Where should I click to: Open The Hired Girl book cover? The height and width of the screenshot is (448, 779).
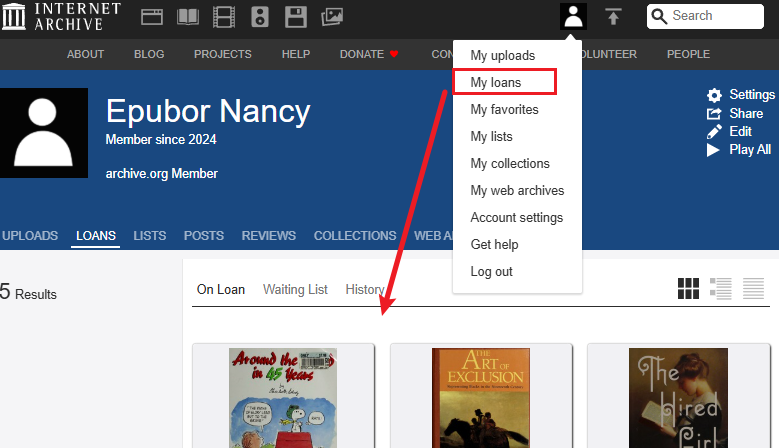[678, 398]
